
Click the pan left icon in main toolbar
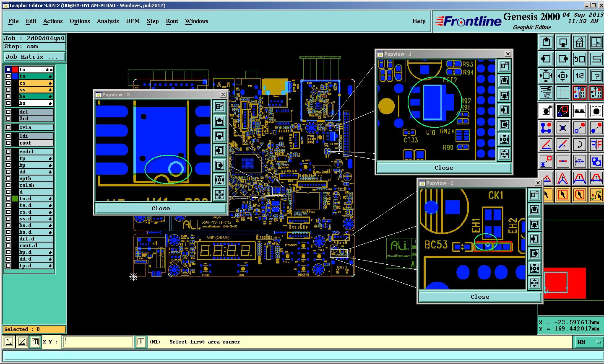546,59
